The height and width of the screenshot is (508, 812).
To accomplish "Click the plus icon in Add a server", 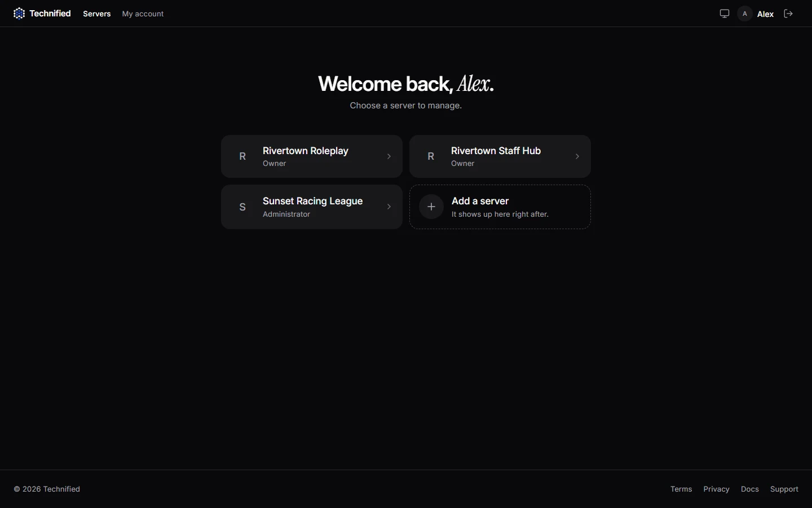I will 431,207.
